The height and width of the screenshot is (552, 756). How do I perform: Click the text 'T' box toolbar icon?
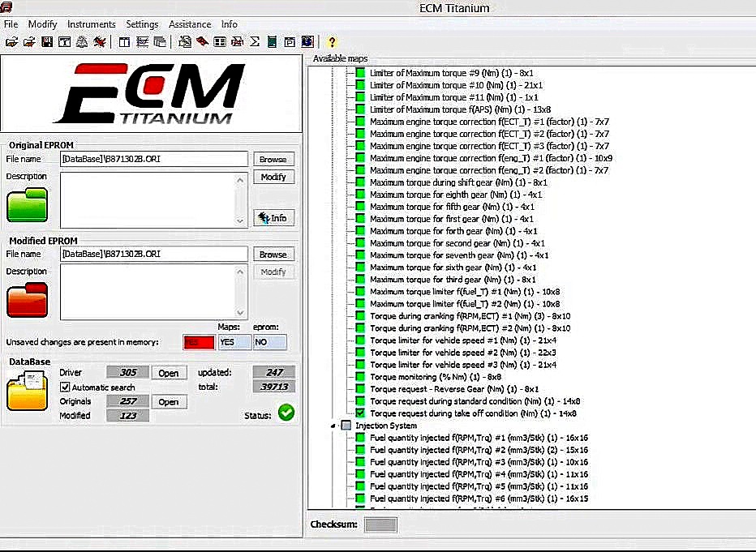click(x=64, y=42)
